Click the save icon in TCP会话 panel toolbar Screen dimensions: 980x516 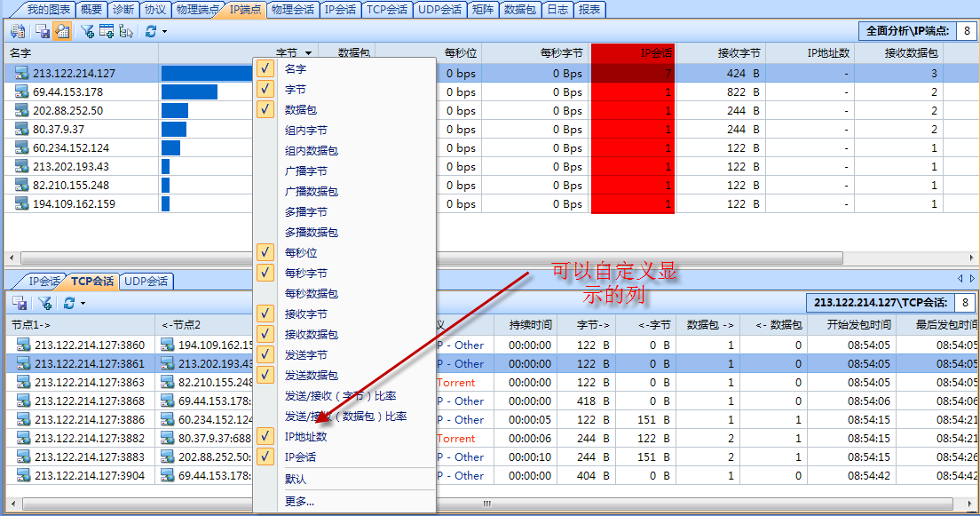coord(20,304)
